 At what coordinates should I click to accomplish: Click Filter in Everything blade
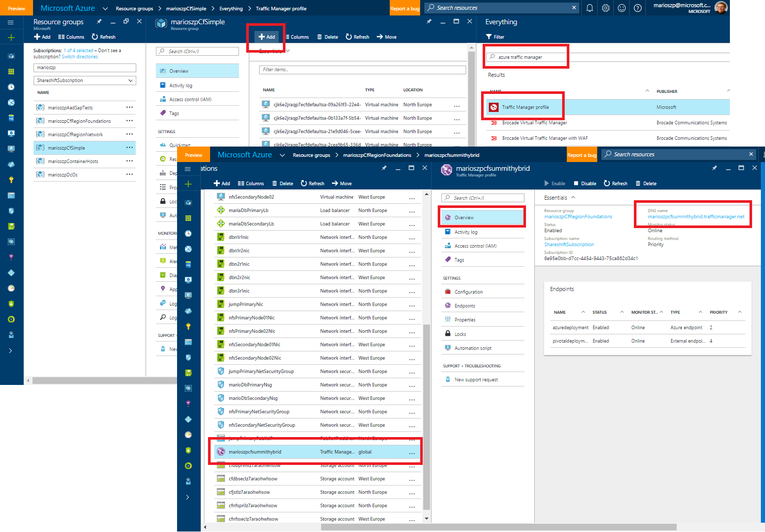tap(495, 37)
